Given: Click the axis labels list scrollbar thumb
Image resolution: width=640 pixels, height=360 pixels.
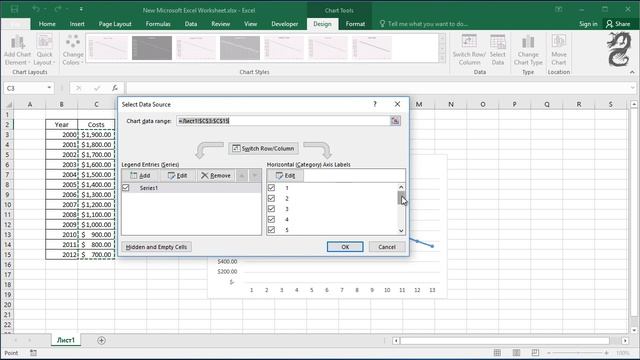Looking at the screenshot, I should coord(401,198).
